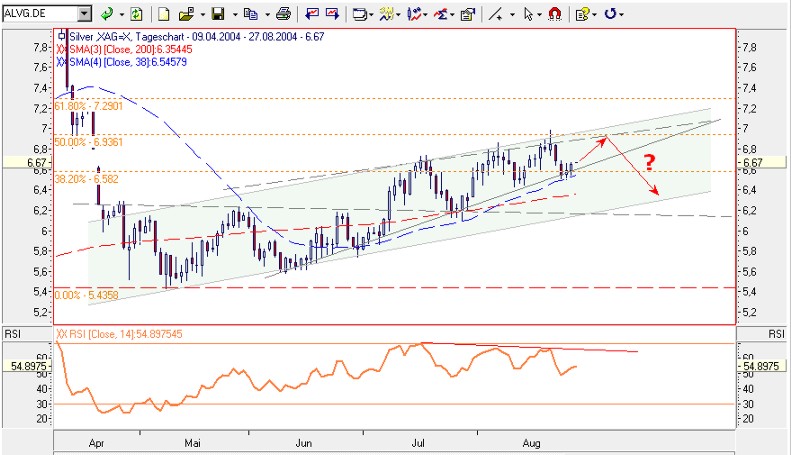The height and width of the screenshot is (455, 791).
Task: Expand the dropdown arrow beside save icon
Action: coord(233,14)
